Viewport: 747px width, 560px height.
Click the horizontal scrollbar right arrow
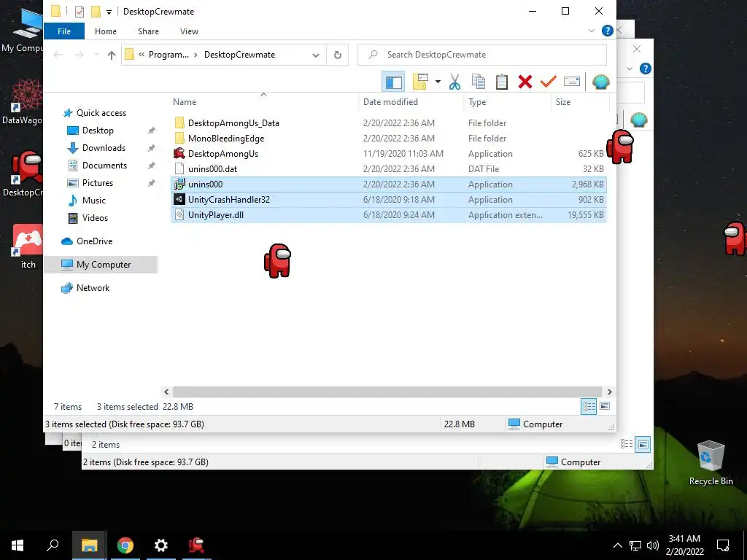coord(609,392)
